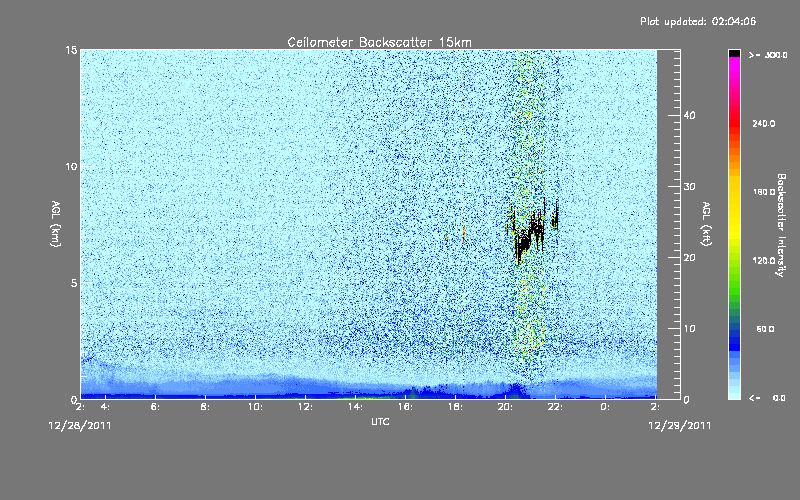
Task: Click the '14:' hour tick on time axis
Action: 355,407
